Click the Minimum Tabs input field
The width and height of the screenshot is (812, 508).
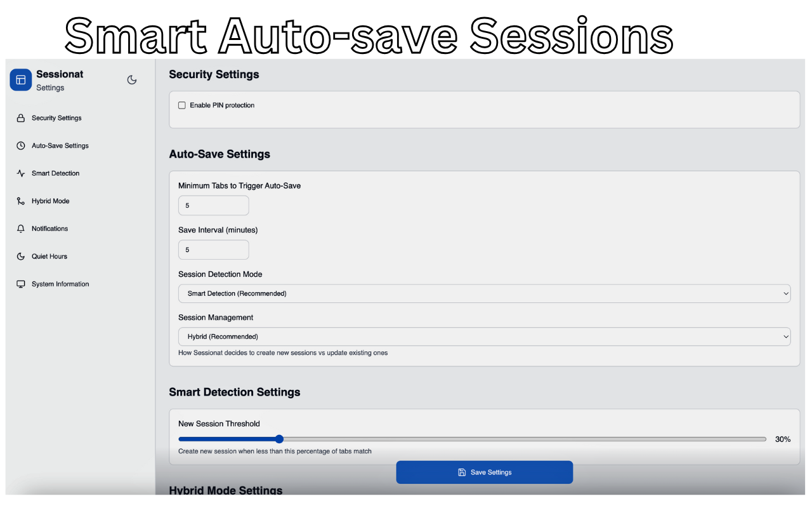(213, 205)
